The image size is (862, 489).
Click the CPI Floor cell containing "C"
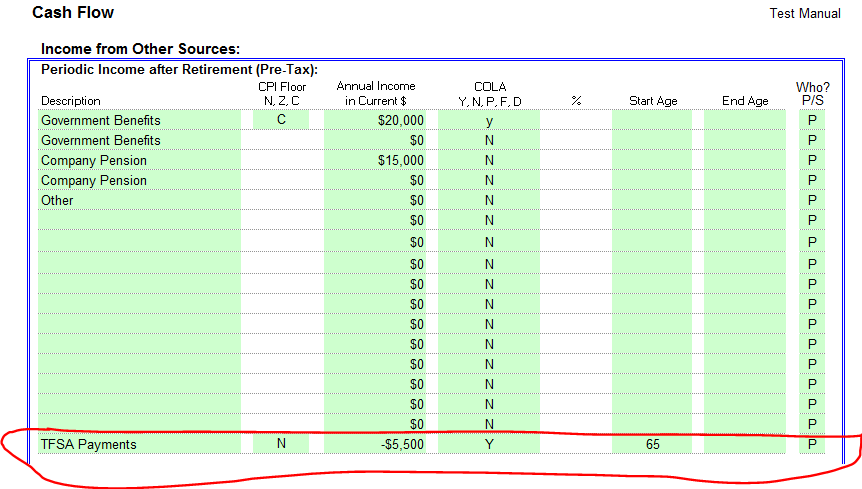(x=281, y=121)
